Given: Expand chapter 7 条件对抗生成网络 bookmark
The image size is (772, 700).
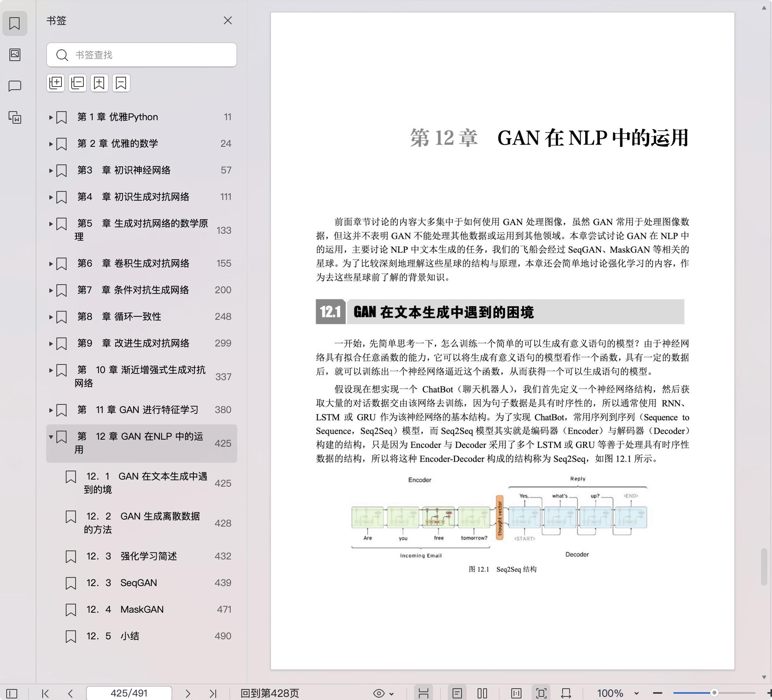Looking at the screenshot, I should [51, 290].
